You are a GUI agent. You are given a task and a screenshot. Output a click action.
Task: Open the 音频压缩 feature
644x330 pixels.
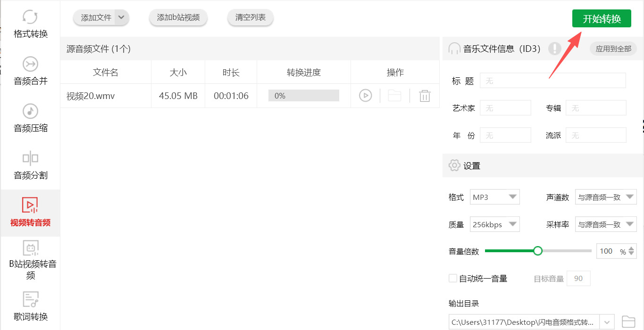click(x=30, y=119)
